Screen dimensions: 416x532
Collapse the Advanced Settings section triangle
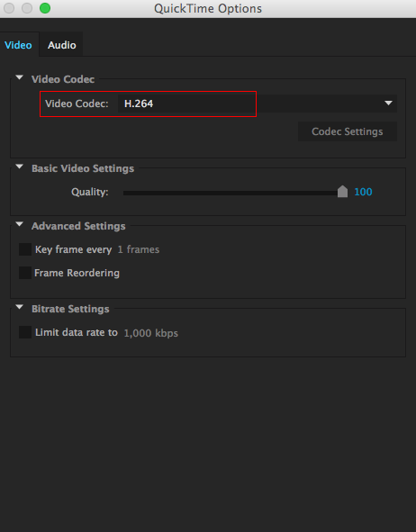(19, 225)
